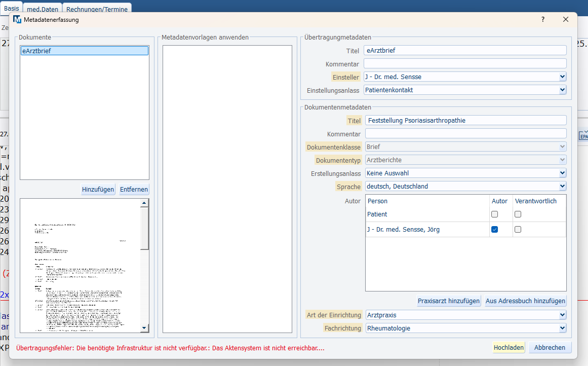Select the J - Dr. med. Sensse, Jörg row
Viewport: 588px width, 366px height.
466,229
